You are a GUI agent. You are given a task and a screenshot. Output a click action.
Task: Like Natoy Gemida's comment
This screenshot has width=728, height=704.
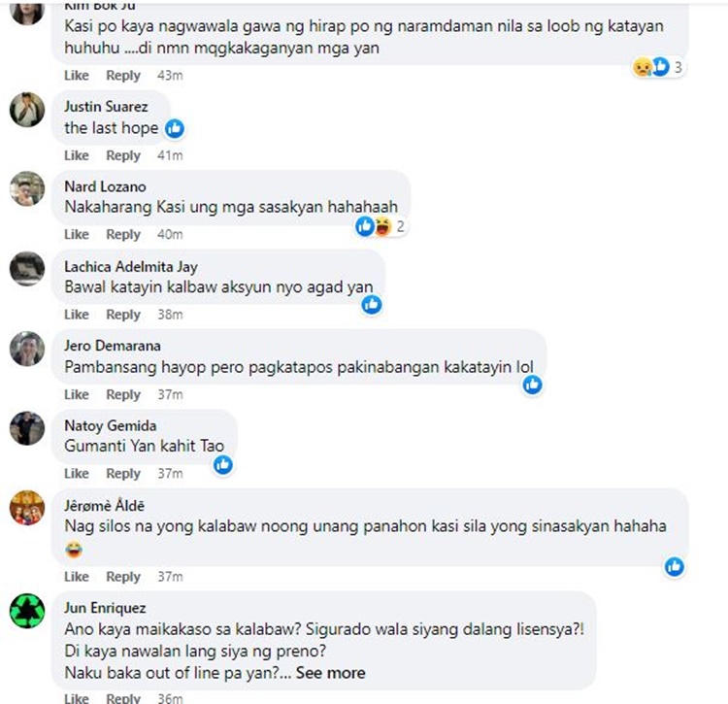click(x=76, y=474)
